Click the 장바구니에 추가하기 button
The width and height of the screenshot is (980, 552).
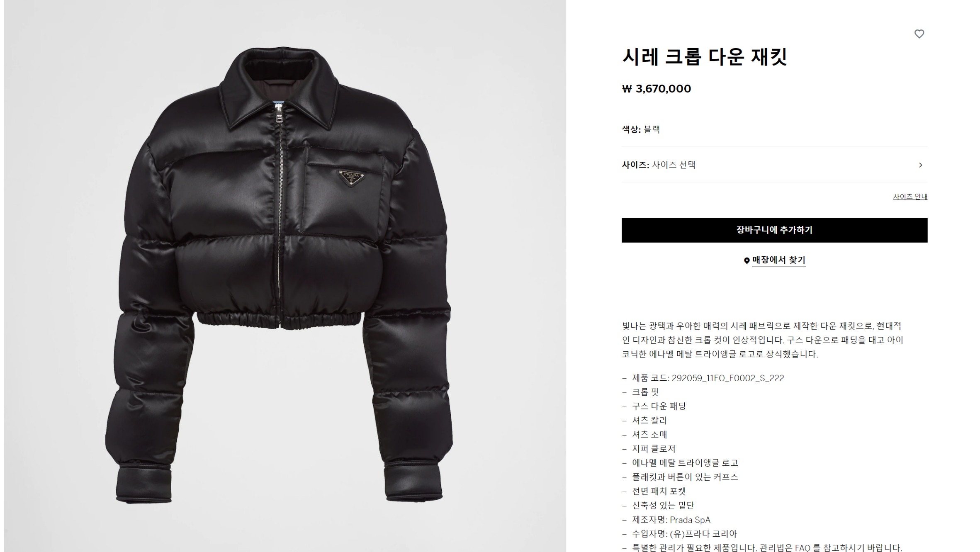pyautogui.click(x=774, y=230)
